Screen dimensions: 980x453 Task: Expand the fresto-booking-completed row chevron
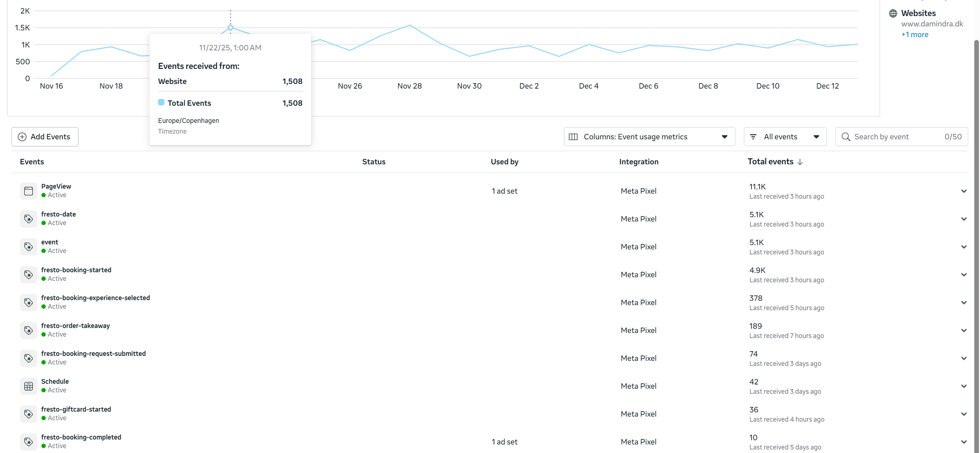pyautogui.click(x=964, y=442)
